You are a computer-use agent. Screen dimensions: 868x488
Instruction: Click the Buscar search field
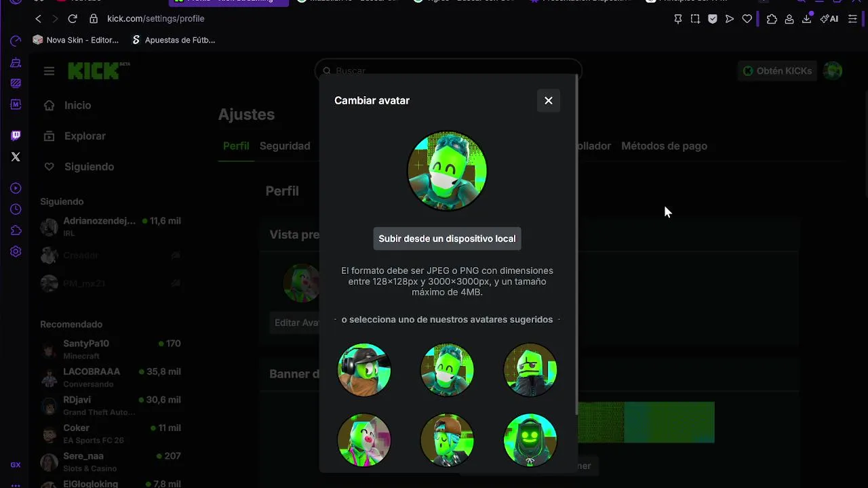coord(448,70)
